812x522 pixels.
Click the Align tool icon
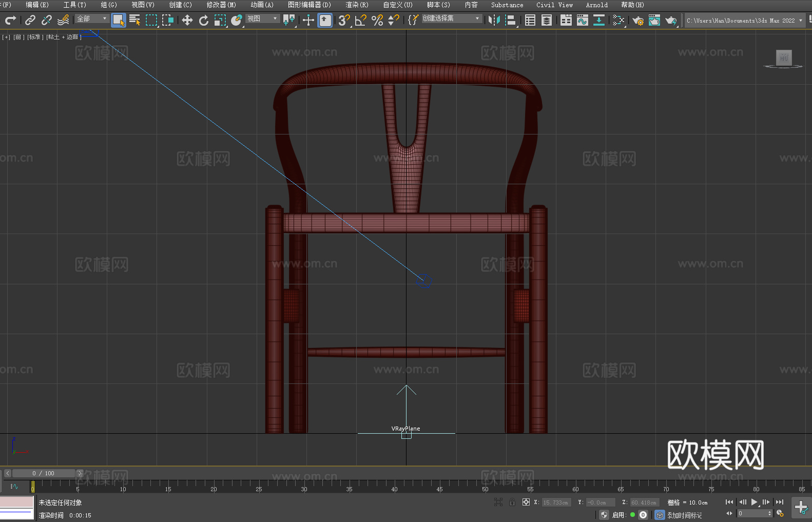tap(511, 20)
